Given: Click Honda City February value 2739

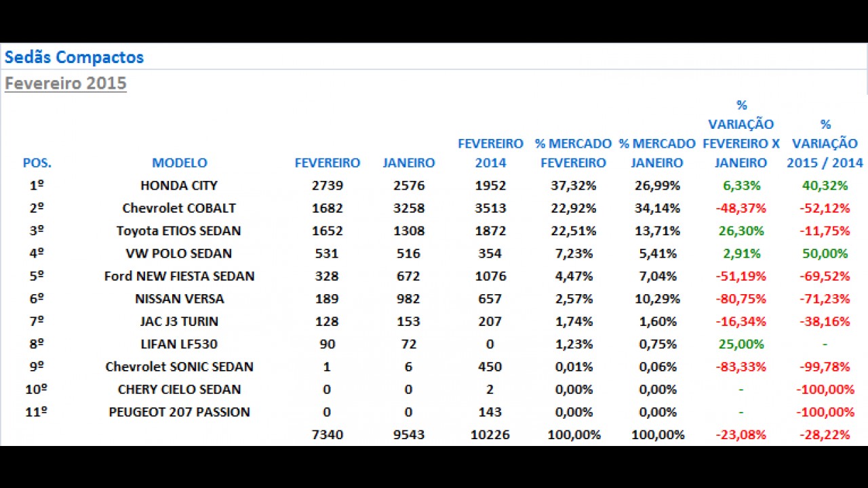Looking at the screenshot, I should [x=328, y=186].
